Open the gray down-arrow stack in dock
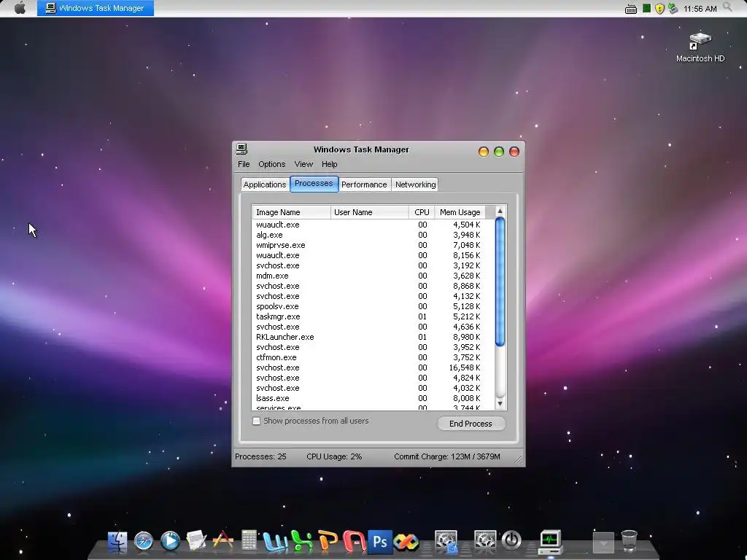The height and width of the screenshot is (560, 747). [603, 542]
